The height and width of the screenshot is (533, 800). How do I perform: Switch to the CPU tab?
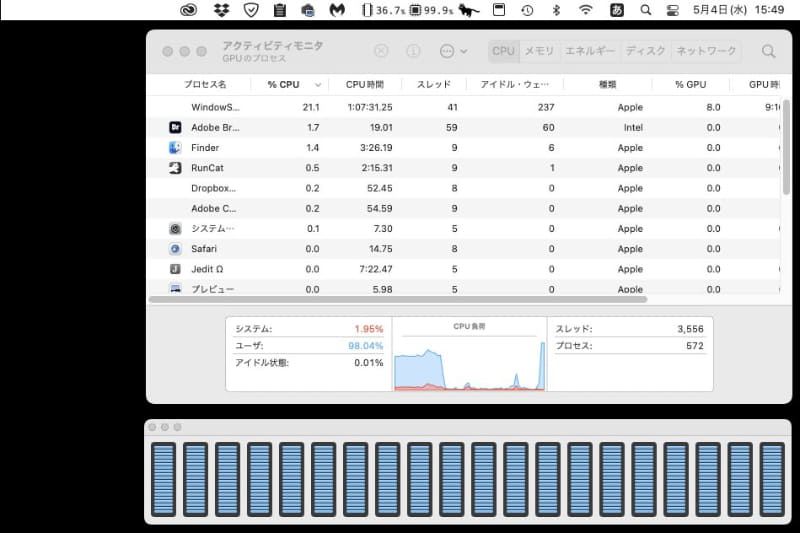click(x=503, y=51)
